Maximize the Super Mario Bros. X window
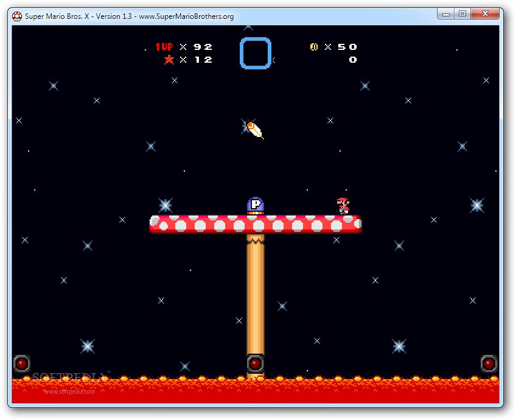The width and height of the screenshot is (516, 420). (x=462, y=14)
